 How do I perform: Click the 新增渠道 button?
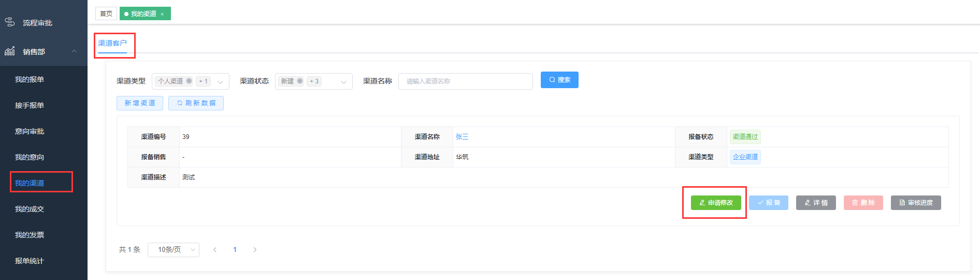pyautogui.click(x=140, y=103)
